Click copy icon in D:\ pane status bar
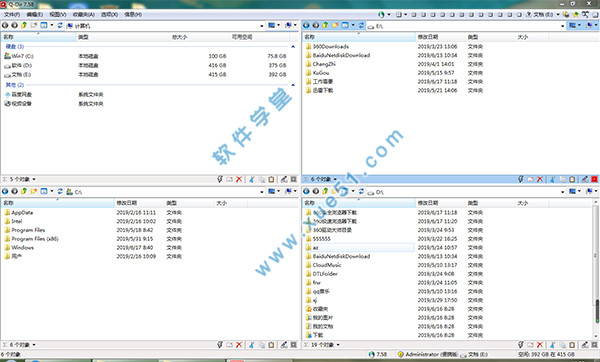 (x=562, y=345)
